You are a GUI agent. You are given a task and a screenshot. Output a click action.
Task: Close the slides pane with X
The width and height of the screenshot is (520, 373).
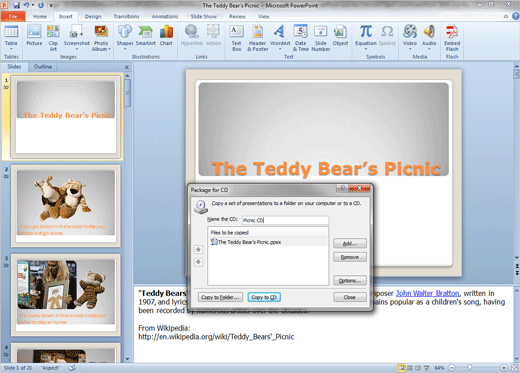pos(127,67)
